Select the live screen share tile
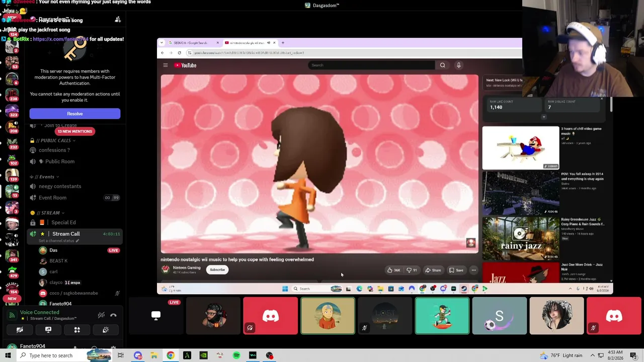The width and height of the screenshot is (644, 362). click(156, 316)
